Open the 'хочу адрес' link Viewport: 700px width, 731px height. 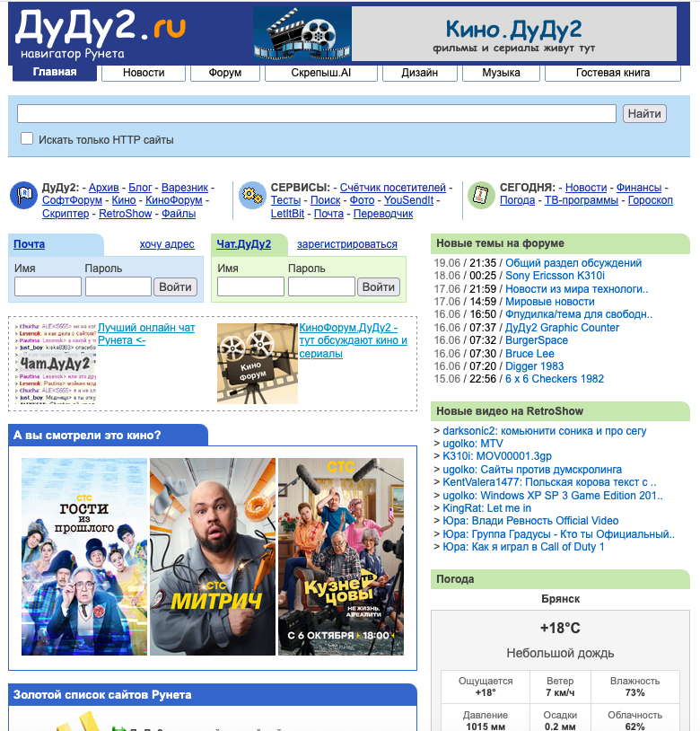coord(167,244)
